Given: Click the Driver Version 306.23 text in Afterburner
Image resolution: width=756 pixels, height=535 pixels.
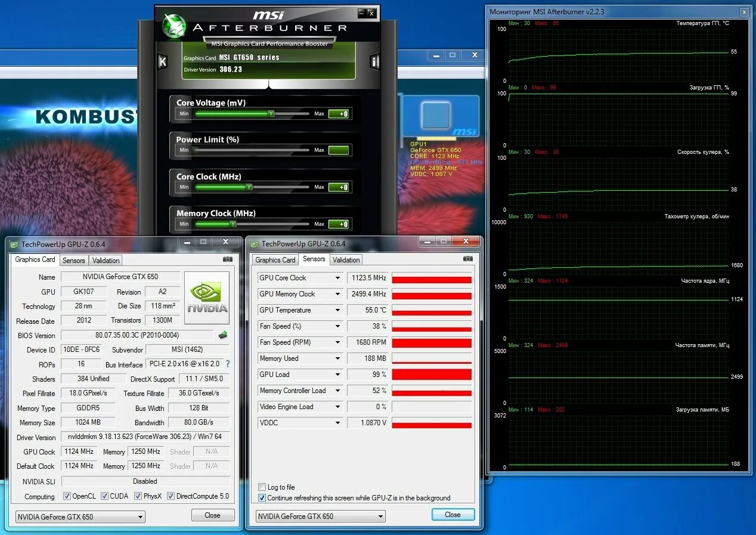Looking at the screenshot, I should tap(230, 69).
